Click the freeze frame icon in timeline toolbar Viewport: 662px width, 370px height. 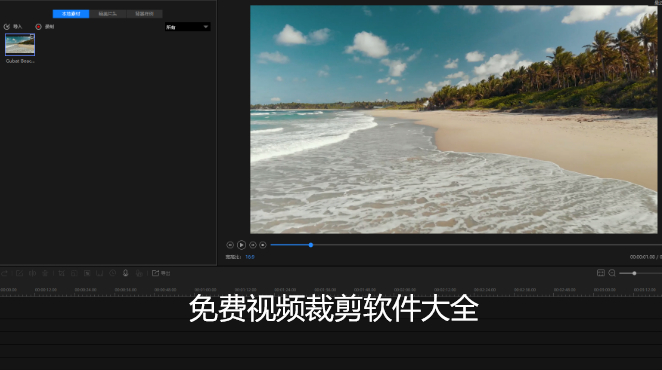pos(100,273)
